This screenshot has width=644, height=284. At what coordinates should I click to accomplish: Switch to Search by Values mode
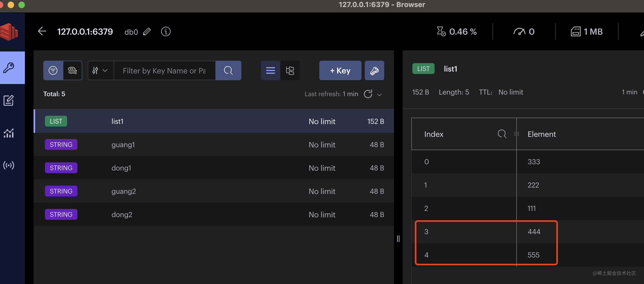tap(73, 70)
